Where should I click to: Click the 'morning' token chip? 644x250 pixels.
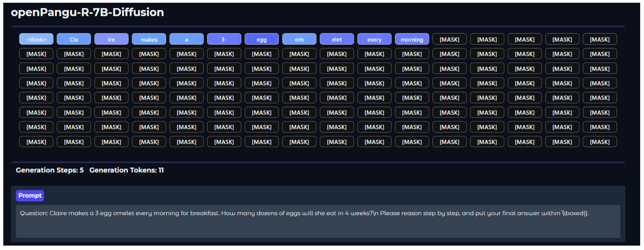[412, 39]
